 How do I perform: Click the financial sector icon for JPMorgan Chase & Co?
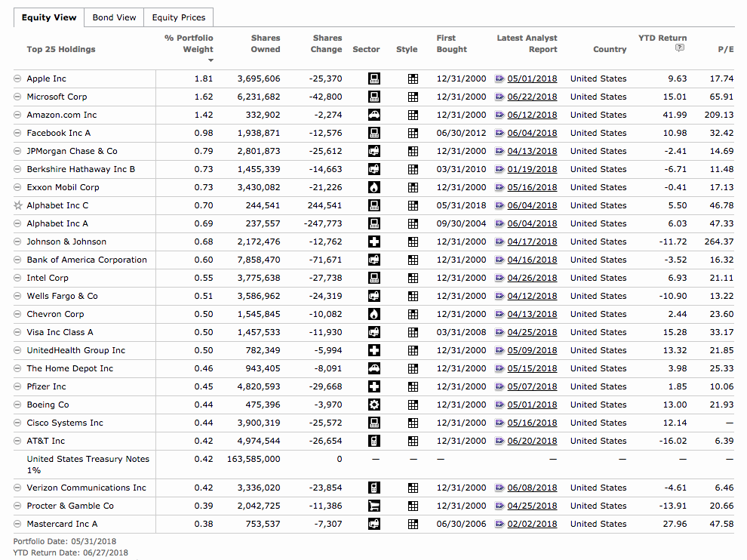[374, 151]
